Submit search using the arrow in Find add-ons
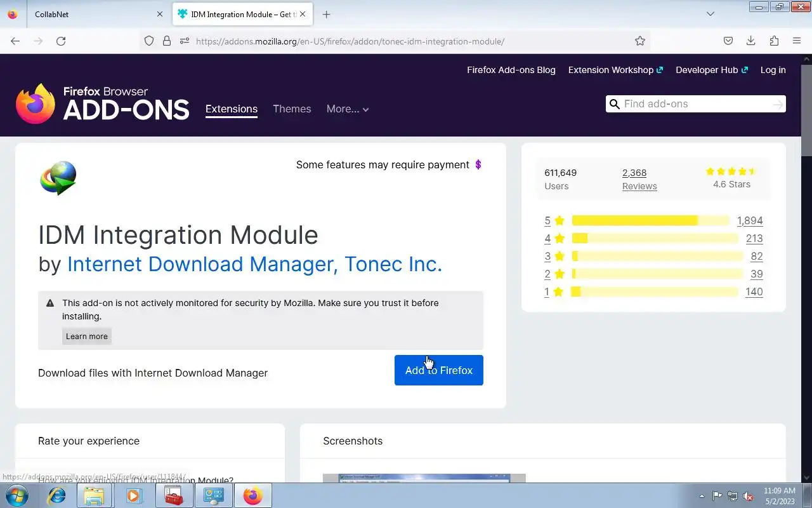The image size is (812, 508). pyautogui.click(x=778, y=104)
